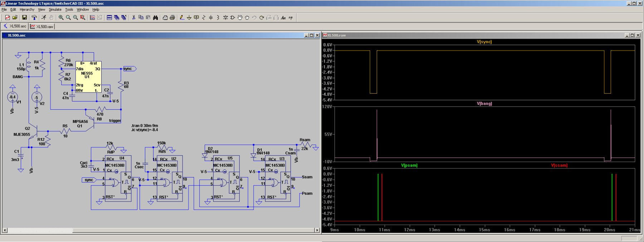
Task: Select the Diode component tool
Action: (x=225, y=18)
